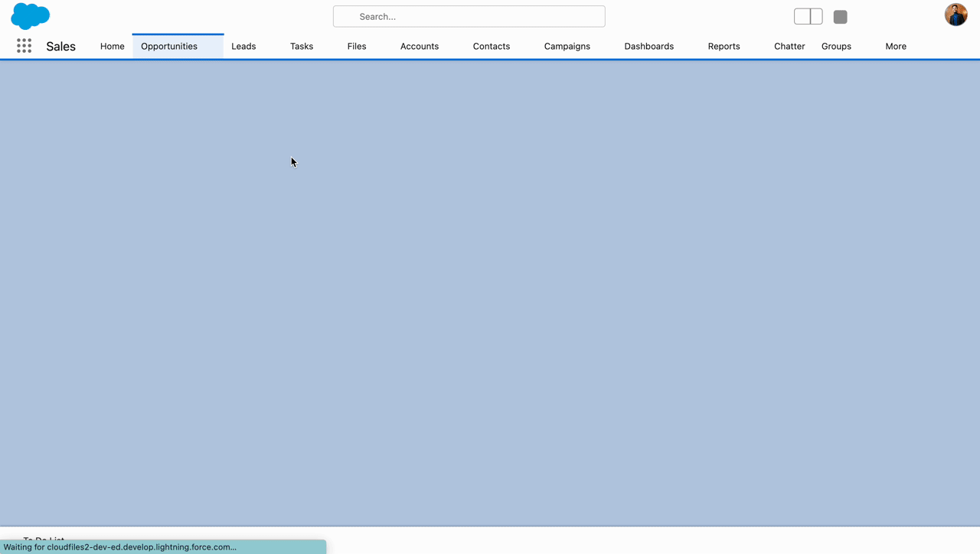Image resolution: width=980 pixels, height=554 pixels.
Task: Open the Files tab
Action: pyautogui.click(x=357, y=46)
